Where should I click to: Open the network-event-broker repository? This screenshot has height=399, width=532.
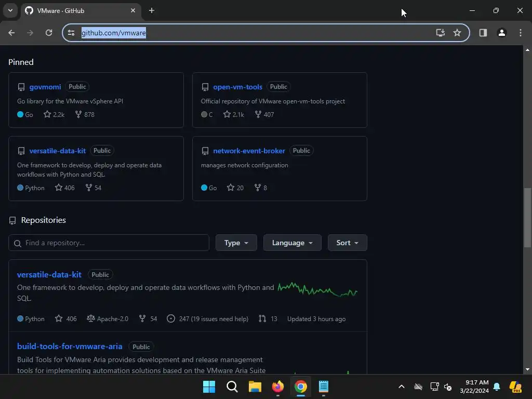[249, 151]
